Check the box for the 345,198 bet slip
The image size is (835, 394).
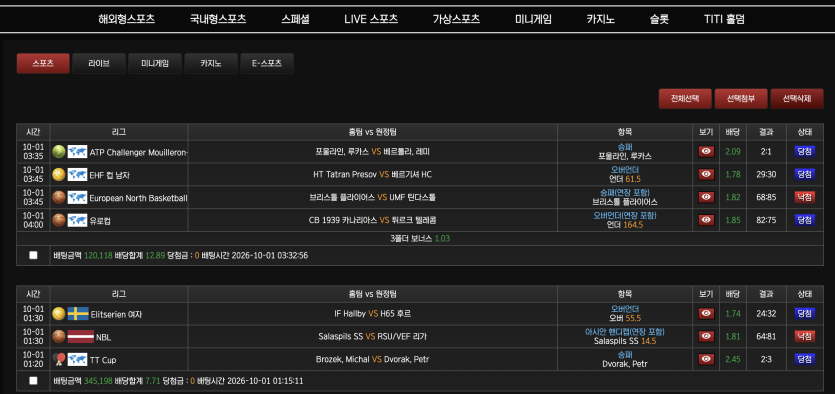coord(34,381)
